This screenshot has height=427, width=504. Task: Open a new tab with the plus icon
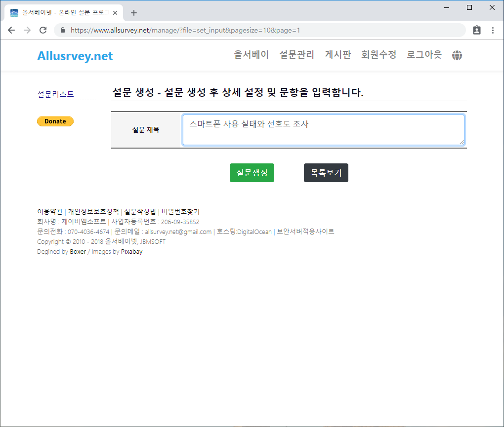click(133, 13)
